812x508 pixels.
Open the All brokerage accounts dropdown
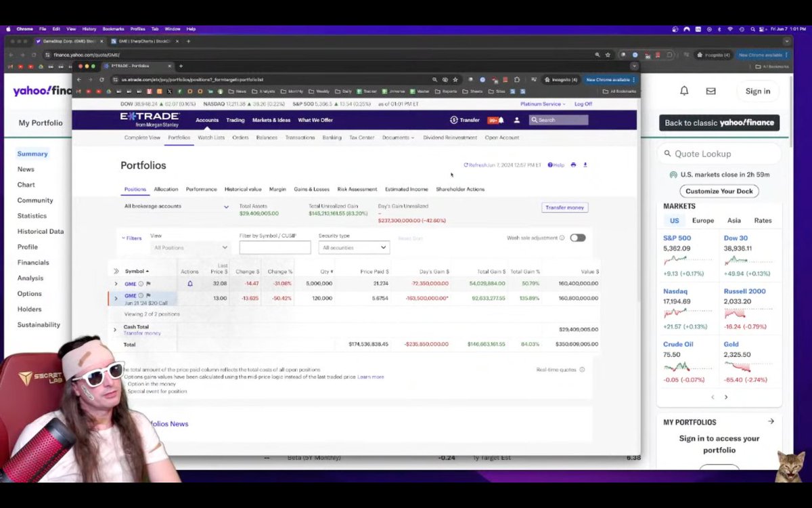tap(177, 206)
